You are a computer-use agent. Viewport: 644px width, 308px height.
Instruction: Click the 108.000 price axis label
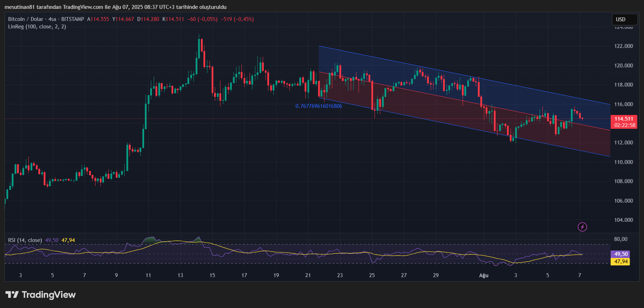[623, 181]
